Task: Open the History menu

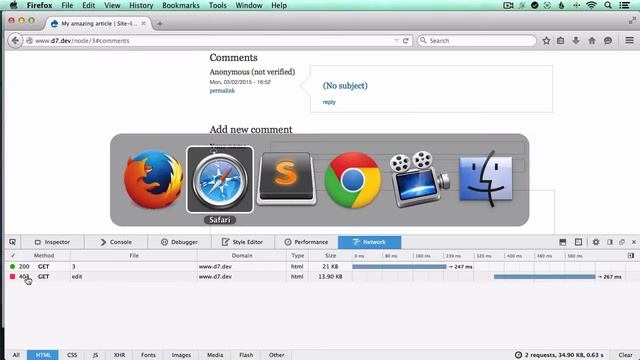Action: (x=141, y=5)
